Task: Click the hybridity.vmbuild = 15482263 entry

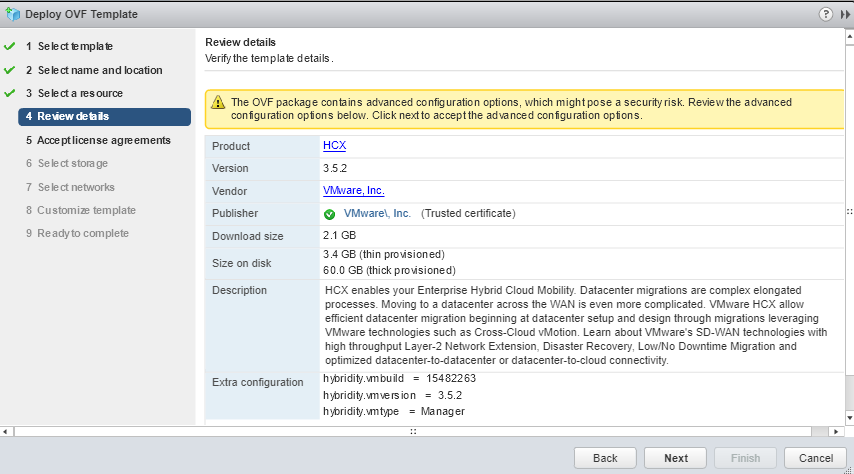Action: pyautogui.click(x=399, y=378)
